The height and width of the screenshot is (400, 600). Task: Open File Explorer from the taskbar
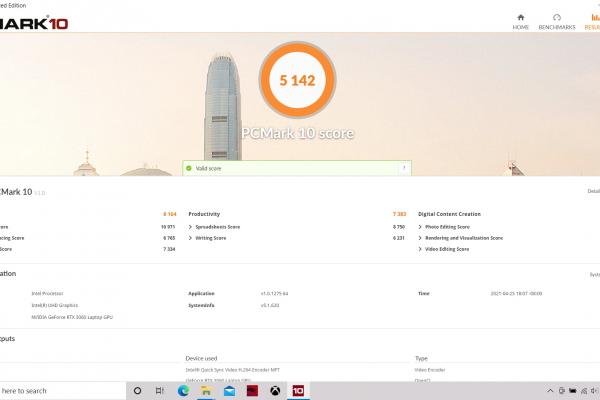[206, 391]
